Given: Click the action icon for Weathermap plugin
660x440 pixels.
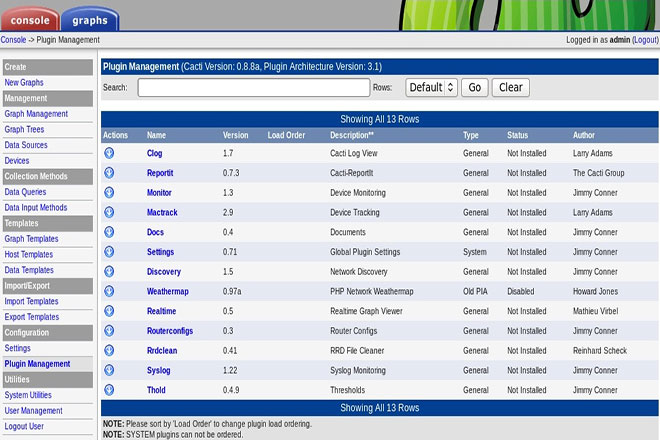Looking at the screenshot, I should click(x=109, y=291).
